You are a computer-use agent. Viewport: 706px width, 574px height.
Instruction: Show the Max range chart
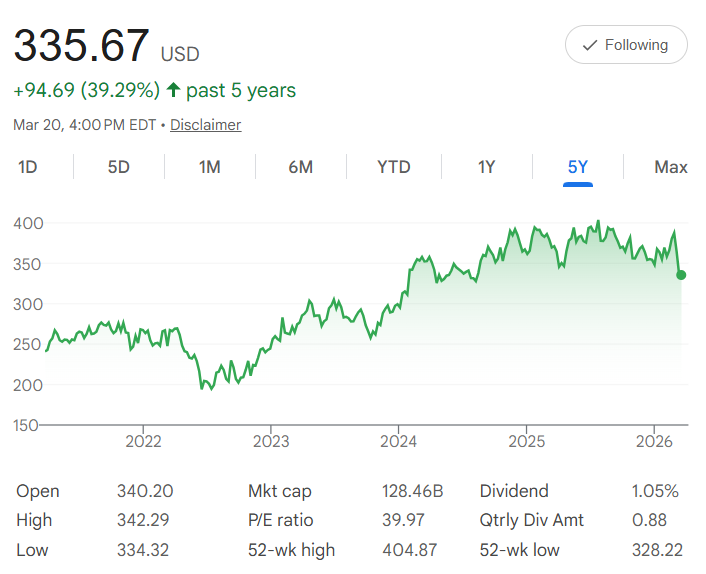[x=670, y=167]
